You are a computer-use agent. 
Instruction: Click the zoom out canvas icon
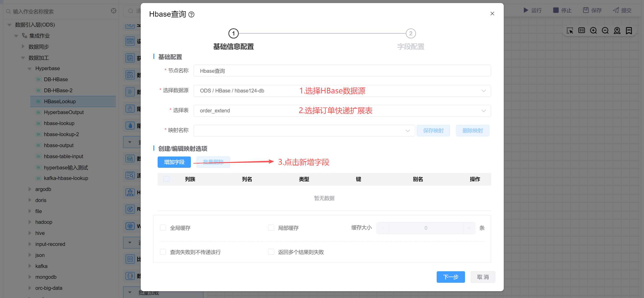click(x=605, y=31)
